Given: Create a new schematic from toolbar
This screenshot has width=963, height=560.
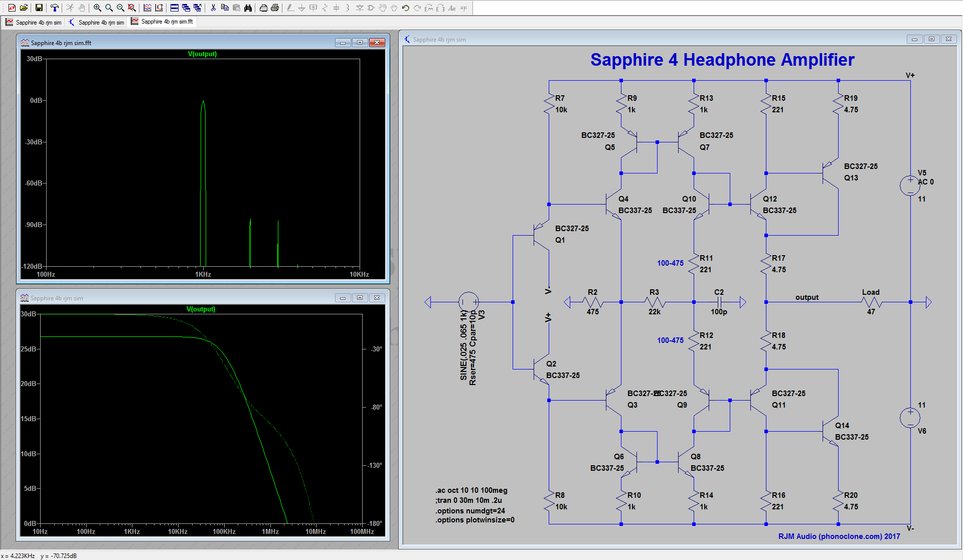Looking at the screenshot, I should pyautogui.click(x=12, y=8).
